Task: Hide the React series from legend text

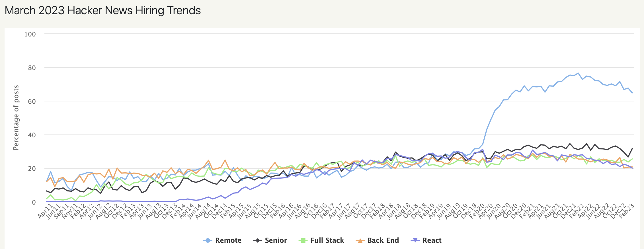Action: pyautogui.click(x=432, y=240)
